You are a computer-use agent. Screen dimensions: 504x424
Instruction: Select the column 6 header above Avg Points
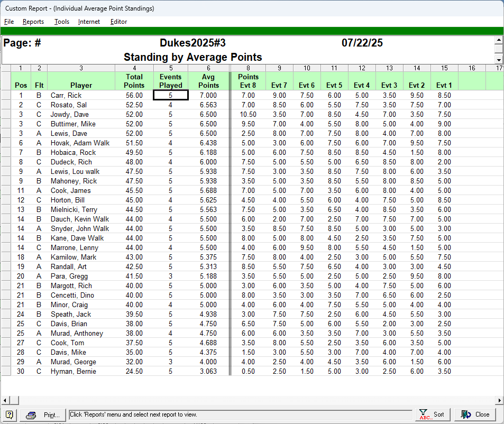coord(208,68)
